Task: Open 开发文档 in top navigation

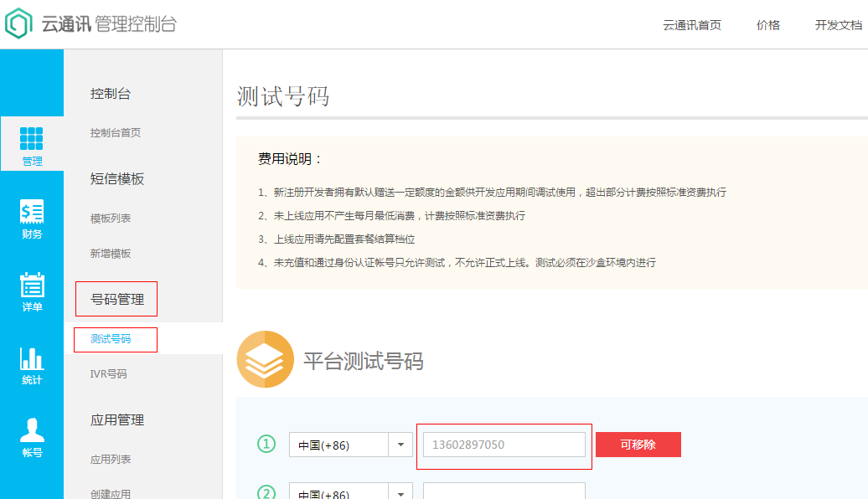Action: coord(838,25)
